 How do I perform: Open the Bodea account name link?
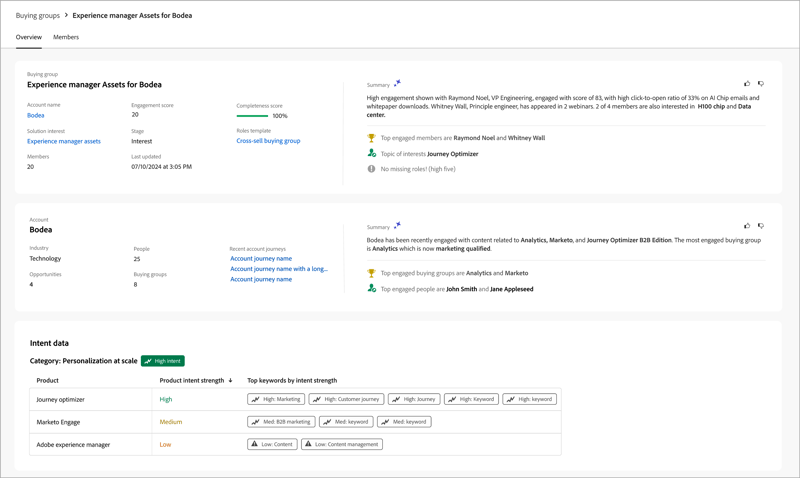(36, 115)
